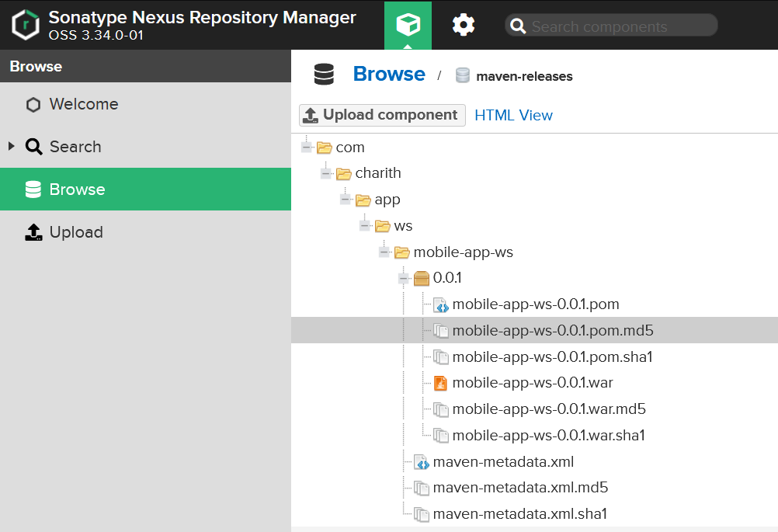This screenshot has width=778, height=532.
Task: Select the com tree label
Action: pos(350,148)
